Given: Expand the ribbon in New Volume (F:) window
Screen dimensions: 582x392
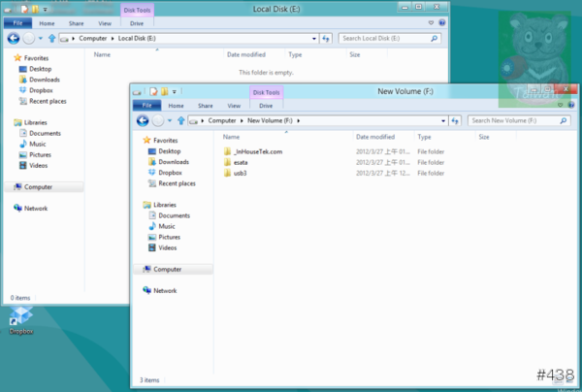Looking at the screenshot, I should tap(562, 105).
